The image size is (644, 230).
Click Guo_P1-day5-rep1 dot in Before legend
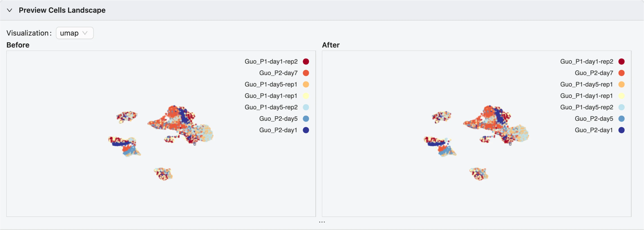(x=306, y=85)
